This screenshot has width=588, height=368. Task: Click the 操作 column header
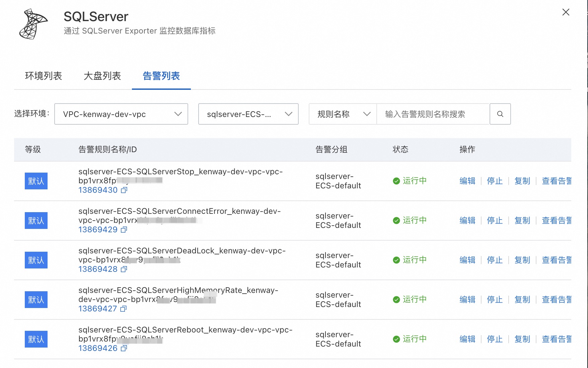click(467, 149)
